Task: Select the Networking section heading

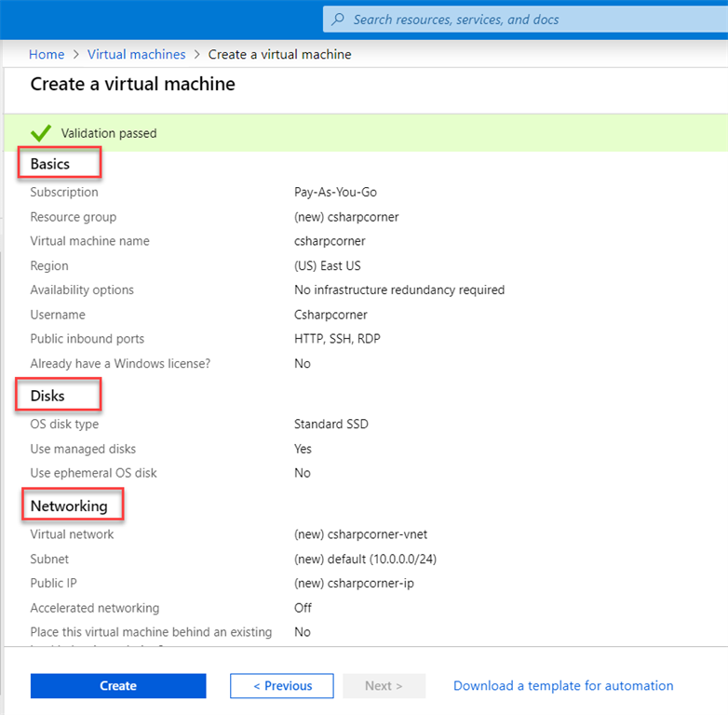Action: pyautogui.click(x=69, y=506)
